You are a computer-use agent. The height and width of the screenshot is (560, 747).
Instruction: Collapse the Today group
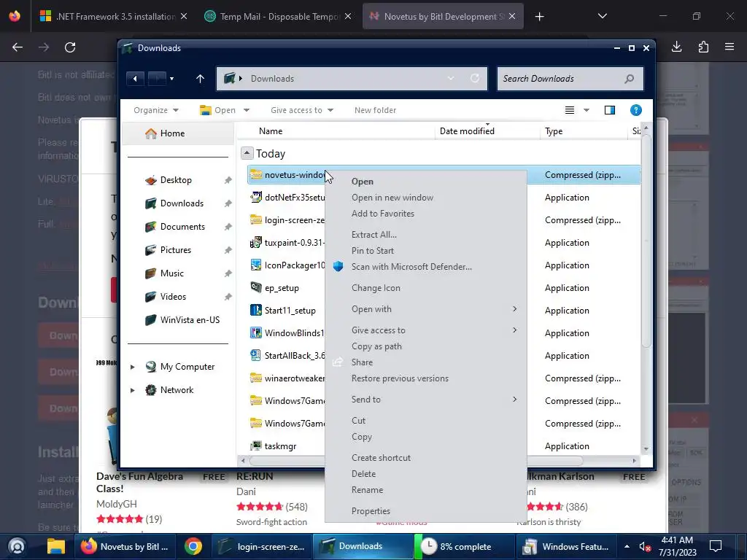[247, 153]
